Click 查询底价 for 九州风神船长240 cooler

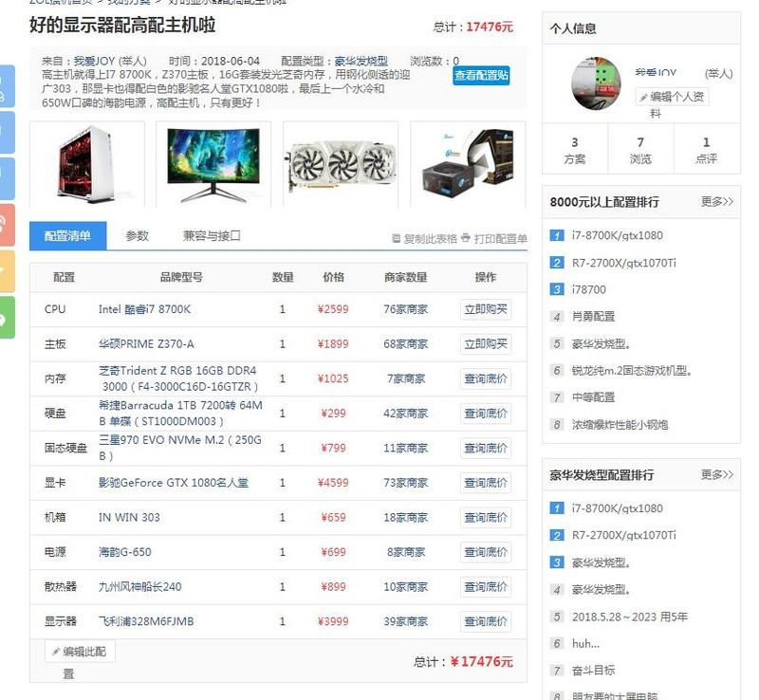486,587
